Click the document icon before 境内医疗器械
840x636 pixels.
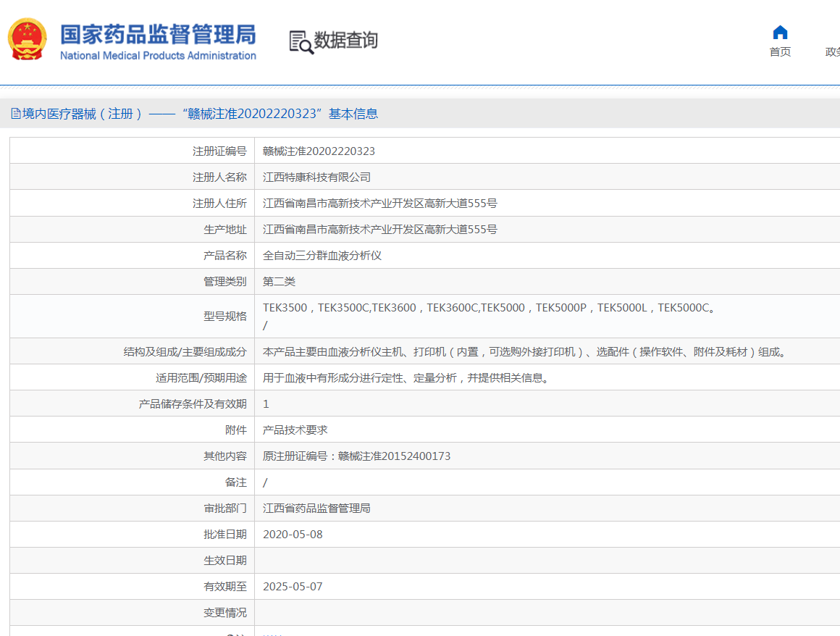(16, 114)
